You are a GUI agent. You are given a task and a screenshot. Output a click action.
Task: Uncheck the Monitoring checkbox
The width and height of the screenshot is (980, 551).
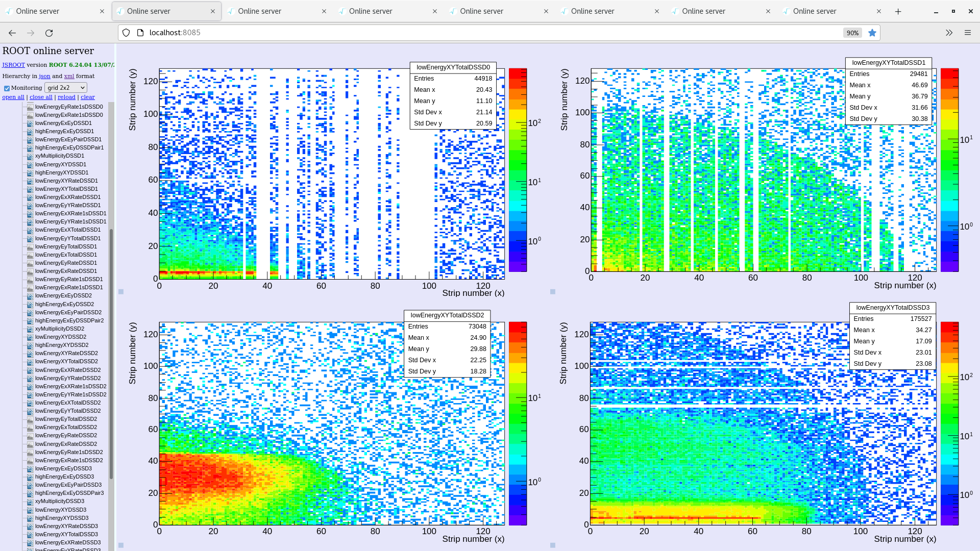(x=7, y=88)
